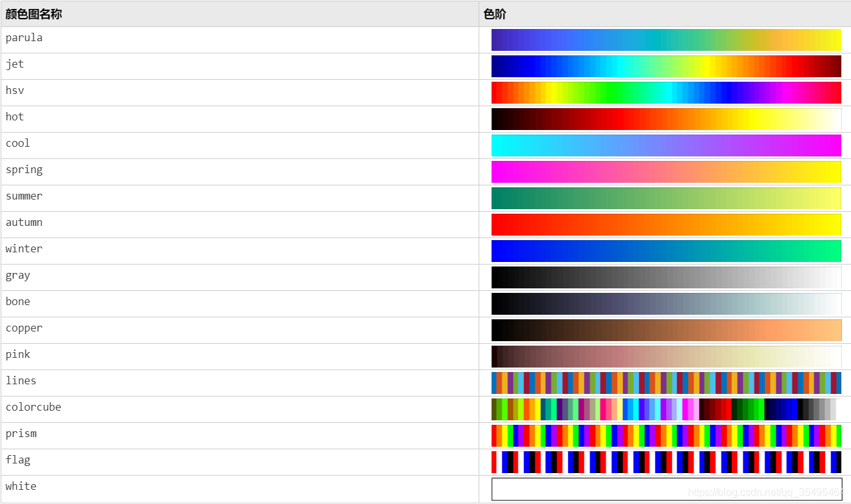Click the lines colormap name
This screenshot has width=851, height=504.
click(x=21, y=381)
